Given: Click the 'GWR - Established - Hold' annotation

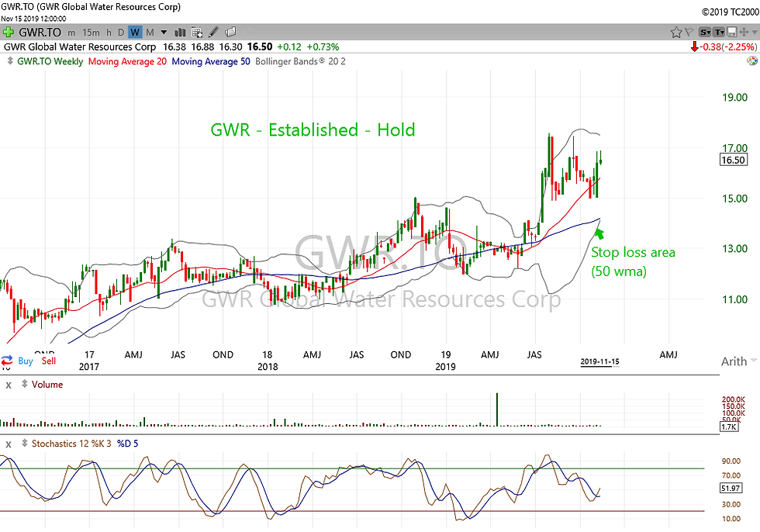Looking at the screenshot, I should pos(313,130).
